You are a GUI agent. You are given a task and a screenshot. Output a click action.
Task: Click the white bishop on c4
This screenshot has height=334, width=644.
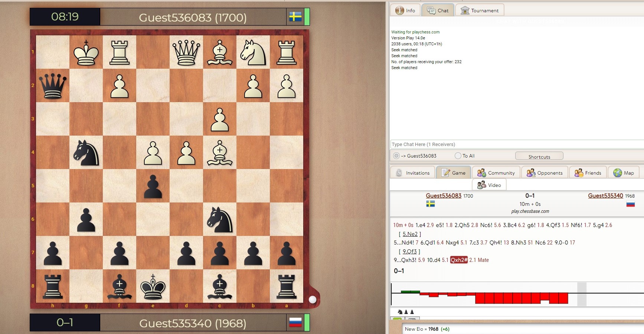pos(220,153)
